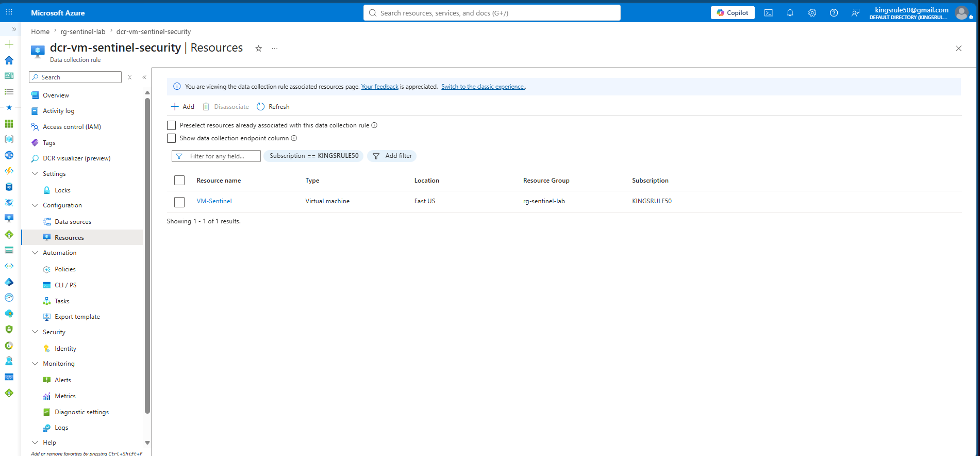The width and height of the screenshot is (980, 456).
Task: Go to Home icon in the left sidebar
Action: [9, 60]
